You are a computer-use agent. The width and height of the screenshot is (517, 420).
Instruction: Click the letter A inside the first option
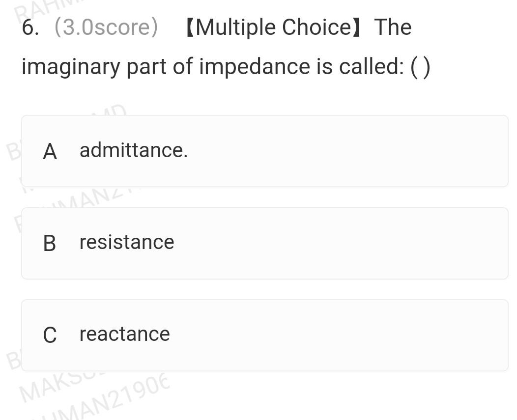[x=50, y=151]
